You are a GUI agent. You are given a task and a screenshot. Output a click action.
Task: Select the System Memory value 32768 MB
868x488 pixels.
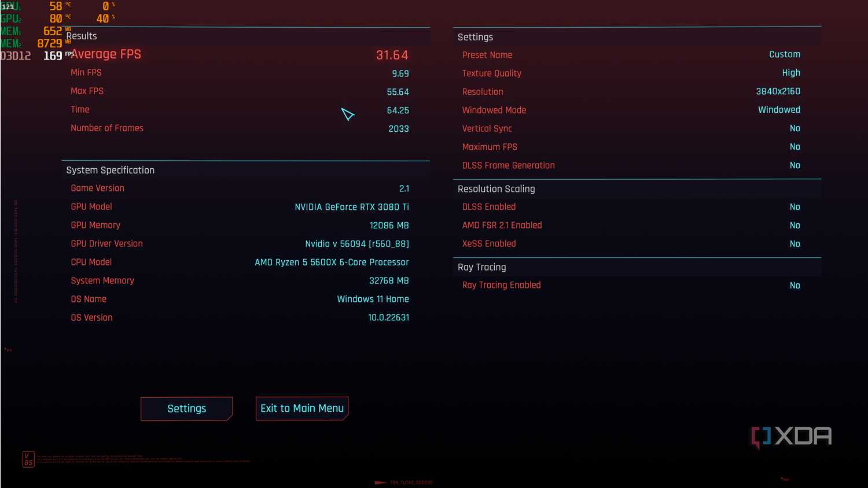pos(389,281)
